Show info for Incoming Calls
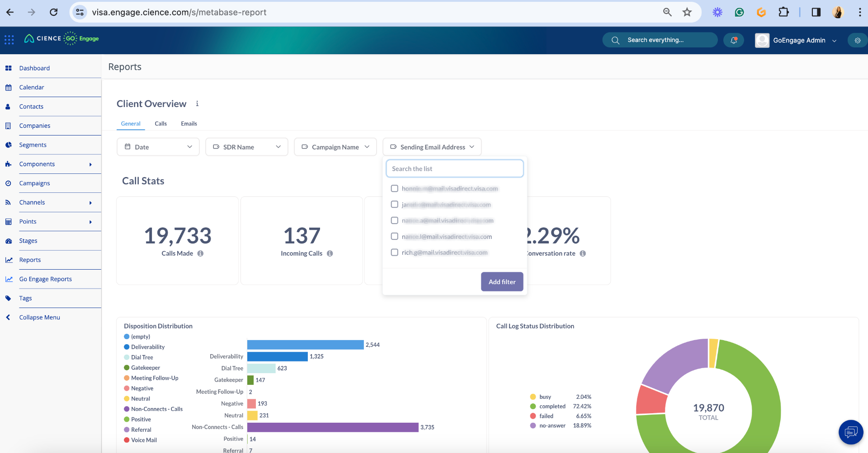 point(330,253)
